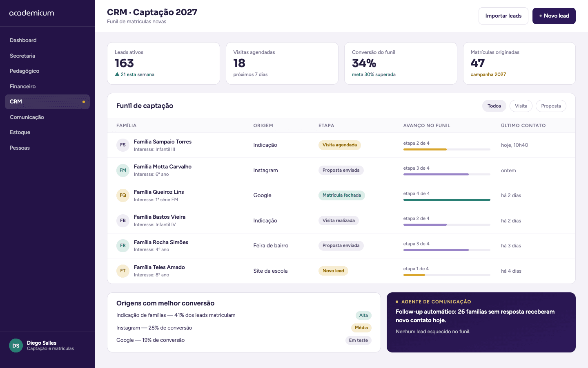Sort by AVANÇO NO FUNIL column header
This screenshot has height=368, width=588.
pos(427,126)
